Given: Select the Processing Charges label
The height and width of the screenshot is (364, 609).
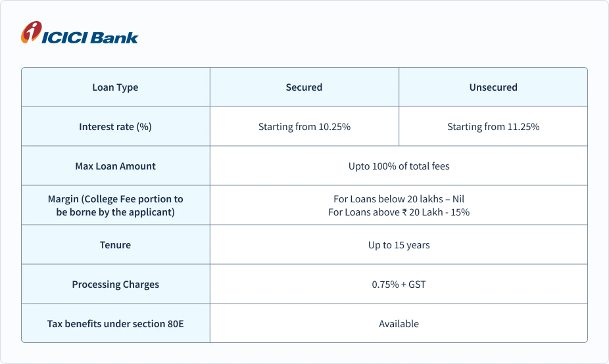Looking at the screenshot, I should [x=115, y=284].
